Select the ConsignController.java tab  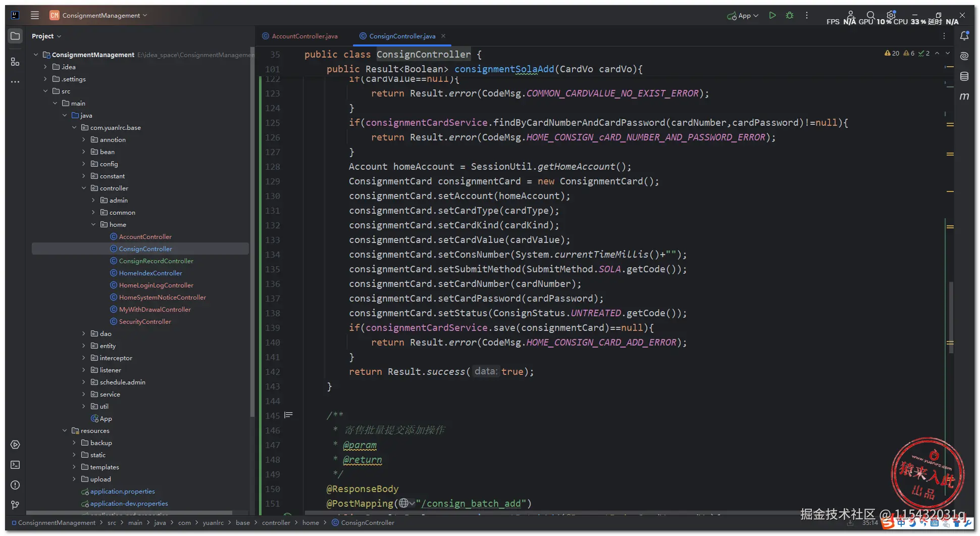pos(402,36)
